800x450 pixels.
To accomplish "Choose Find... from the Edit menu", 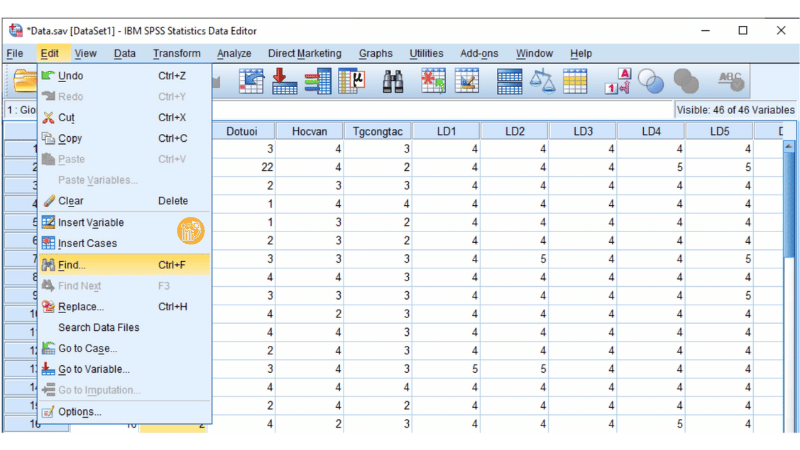I will point(72,265).
